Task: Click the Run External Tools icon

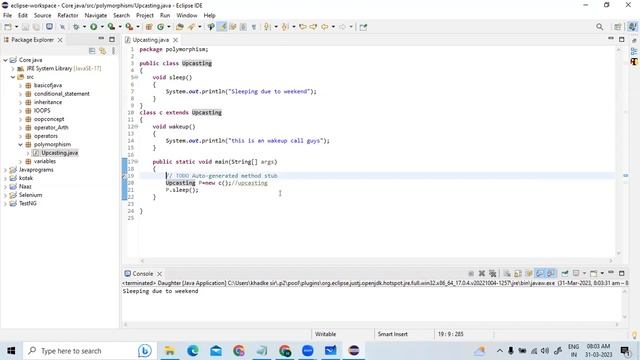Action: coord(129,27)
